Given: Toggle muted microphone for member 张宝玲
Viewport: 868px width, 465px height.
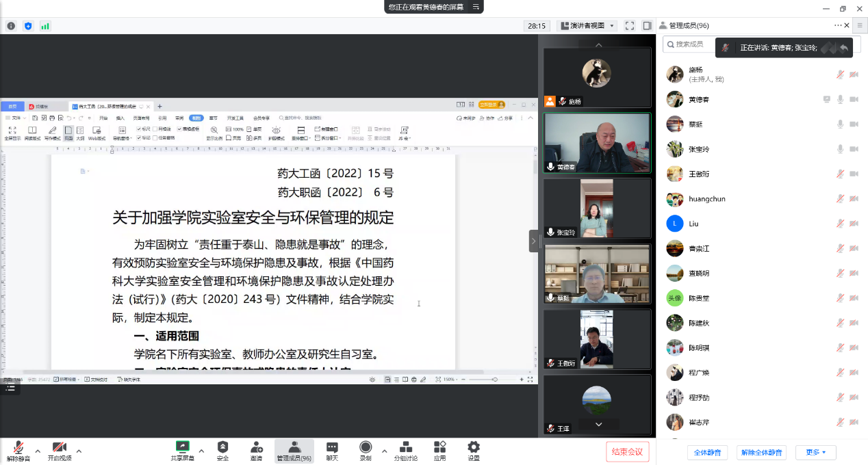Looking at the screenshot, I should pos(840,149).
